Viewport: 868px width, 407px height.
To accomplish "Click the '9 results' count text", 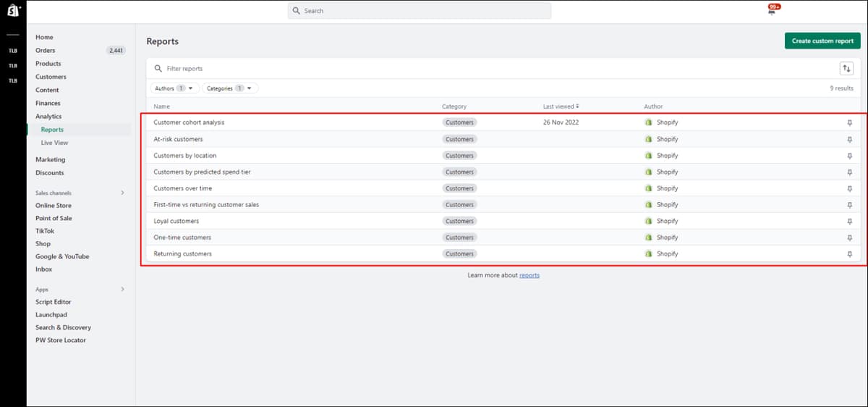I will [x=841, y=88].
